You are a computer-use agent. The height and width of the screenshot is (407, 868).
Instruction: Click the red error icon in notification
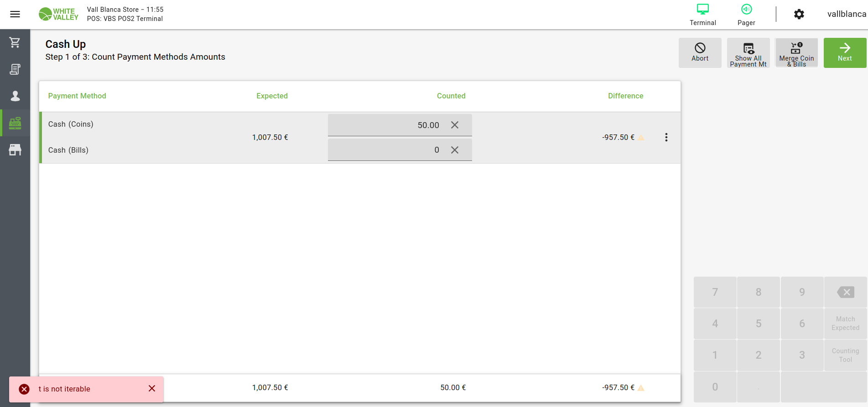(24, 389)
